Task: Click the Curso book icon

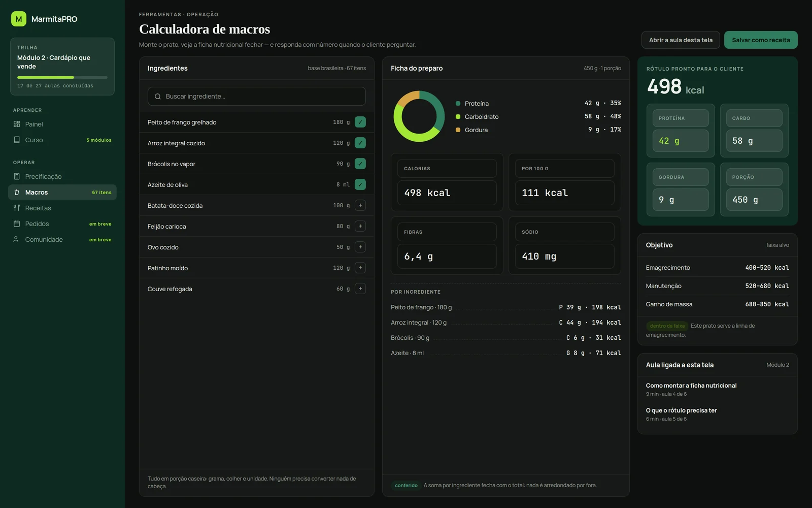Action: [17, 140]
